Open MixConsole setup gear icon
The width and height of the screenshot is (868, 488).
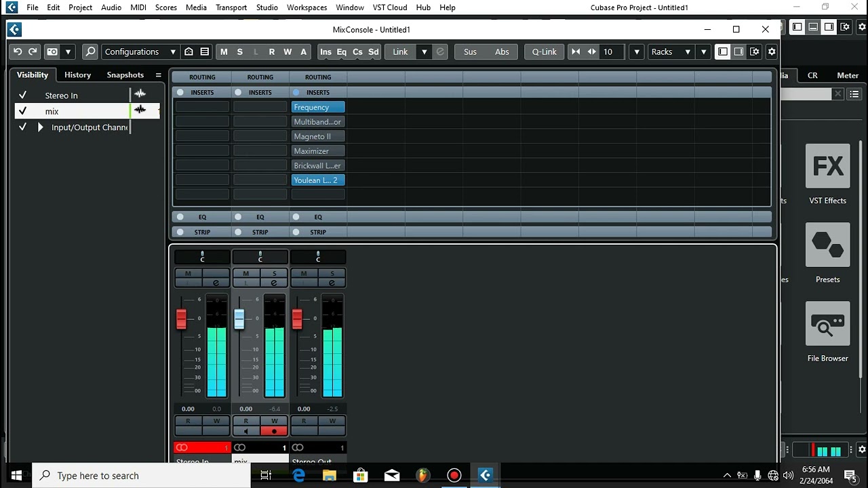click(x=771, y=52)
